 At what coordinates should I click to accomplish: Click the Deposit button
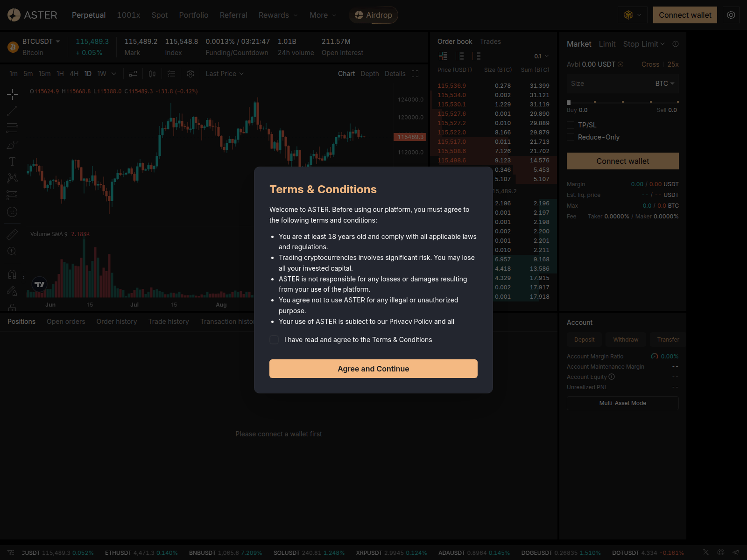[584, 340]
